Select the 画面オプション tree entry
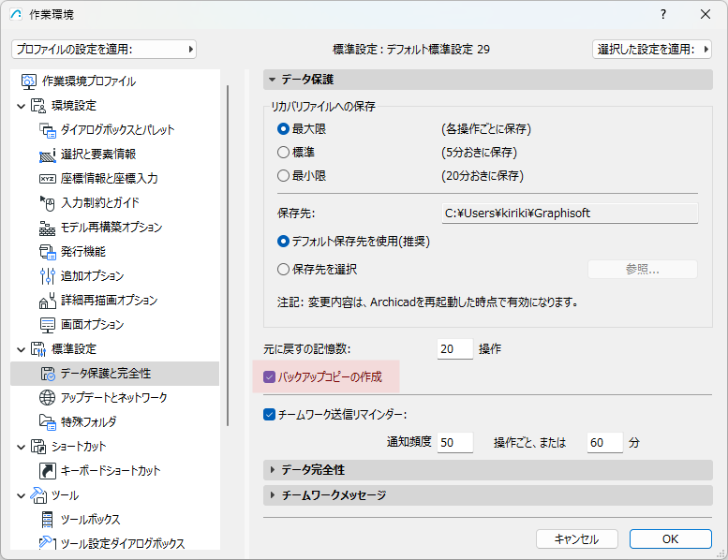The width and height of the screenshot is (728, 560). click(x=92, y=324)
